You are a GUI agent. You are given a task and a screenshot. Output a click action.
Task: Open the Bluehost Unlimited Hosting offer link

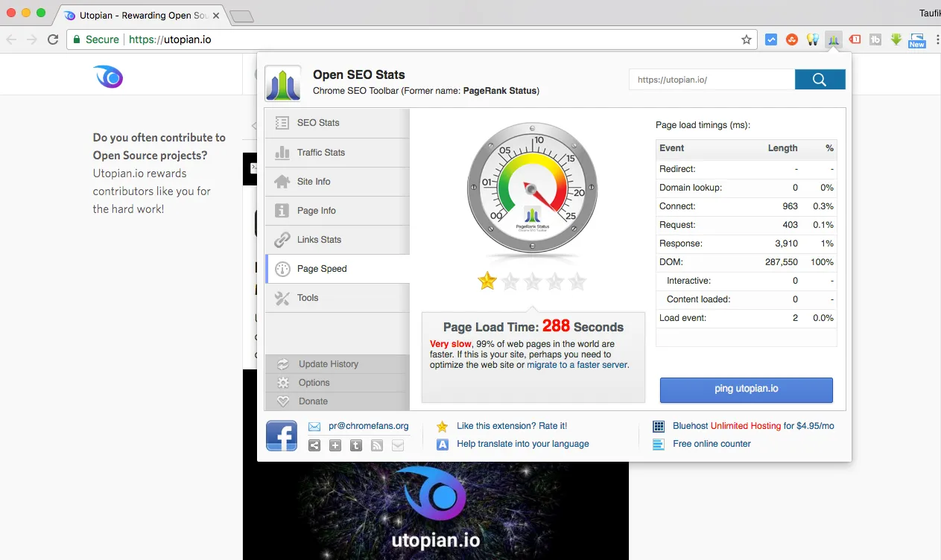(x=753, y=426)
